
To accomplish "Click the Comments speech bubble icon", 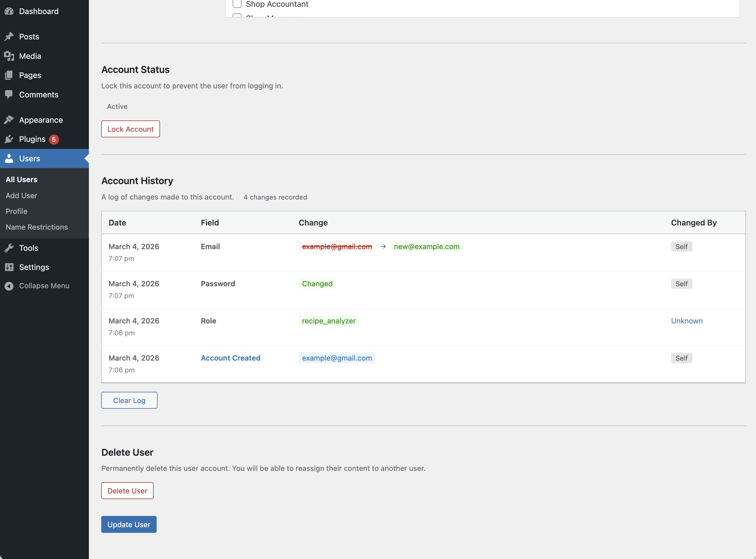I will pyautogui.click(x=9, y=94).
